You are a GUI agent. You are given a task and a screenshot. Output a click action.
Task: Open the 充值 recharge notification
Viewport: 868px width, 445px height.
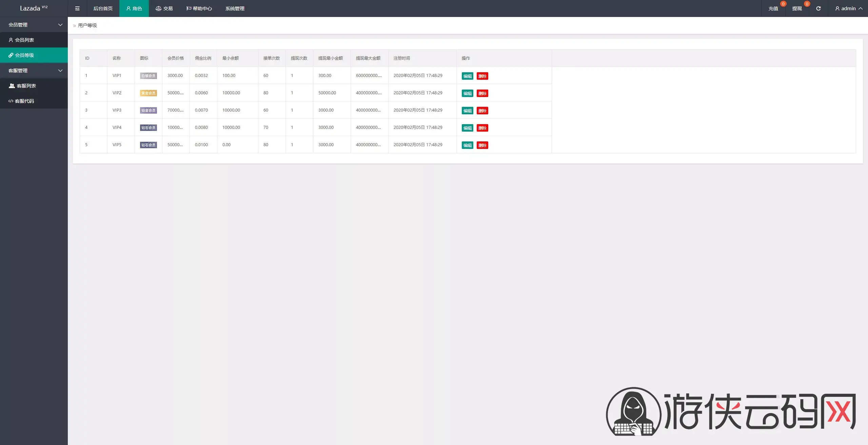(x=773, y=8)
